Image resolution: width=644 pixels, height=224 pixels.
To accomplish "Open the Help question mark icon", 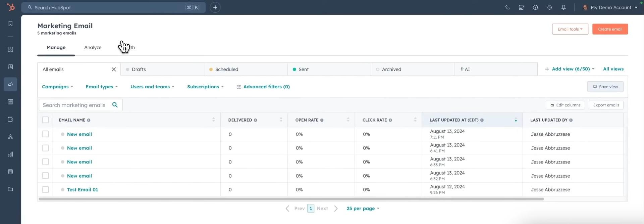I will click(x=535, y=7).
